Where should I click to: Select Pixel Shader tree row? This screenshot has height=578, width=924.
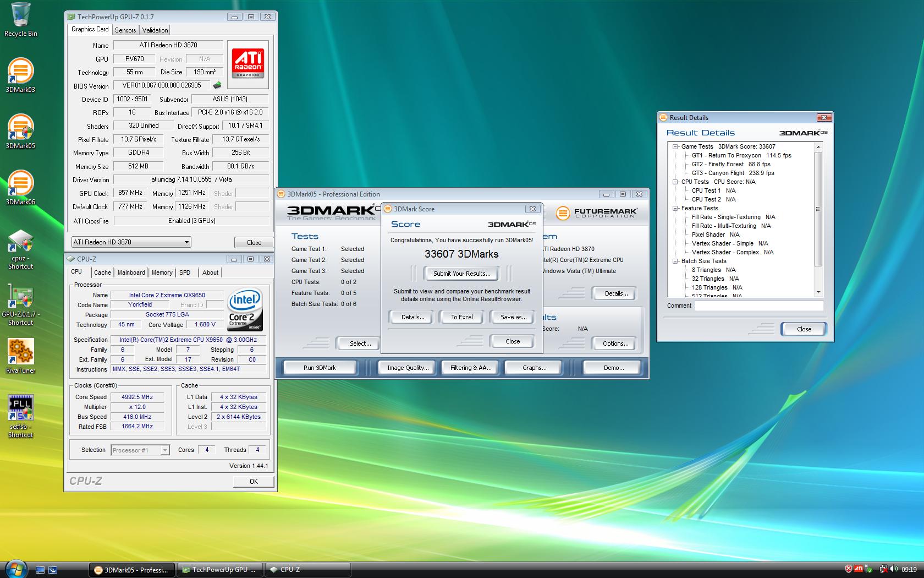point(716,235)
